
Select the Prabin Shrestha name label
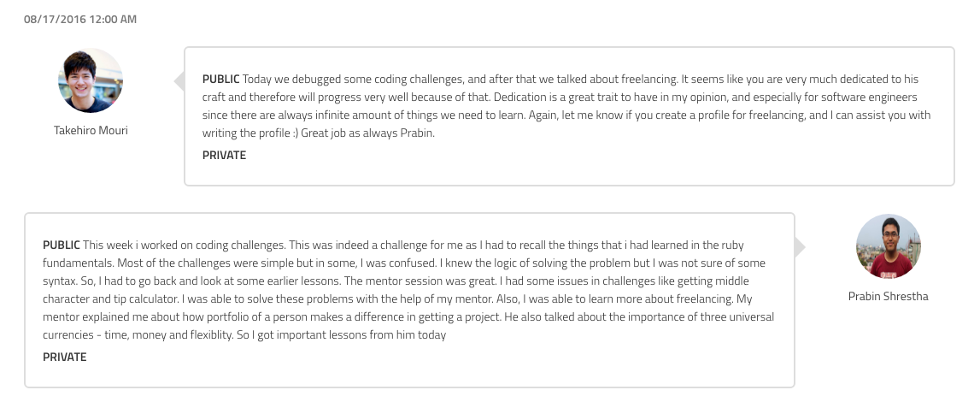click(x=888, y=296)
